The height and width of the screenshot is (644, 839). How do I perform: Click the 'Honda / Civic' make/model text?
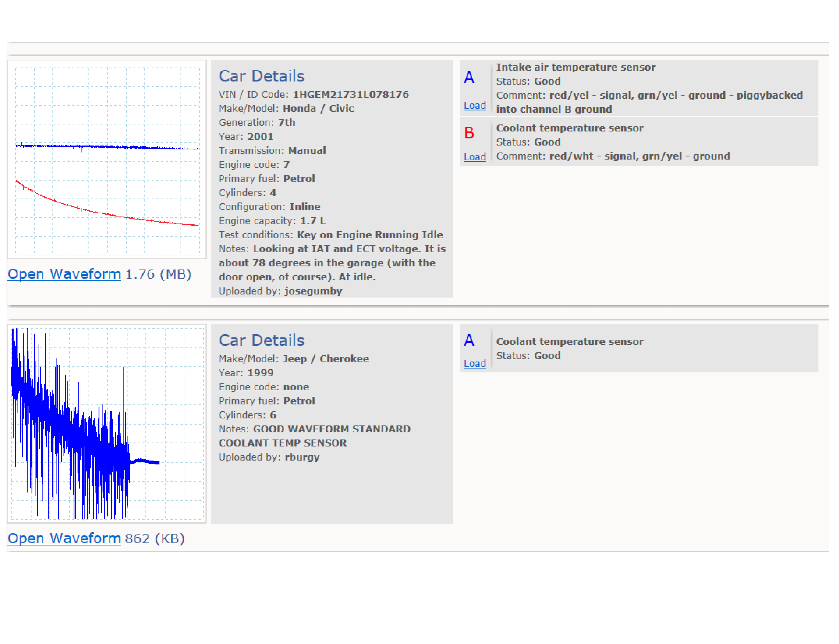(318, 109)
